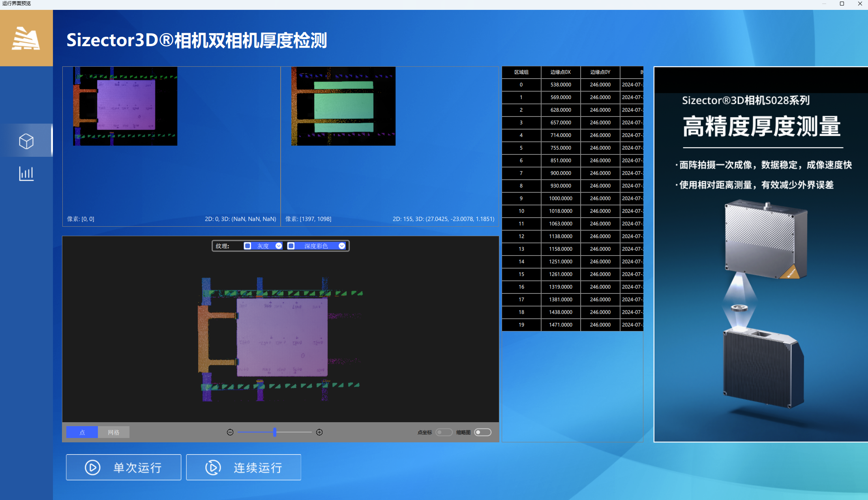Screen dimensions: 868x500
Task: Click the zoom-out minus icon
Action: [x=230, y=432]
